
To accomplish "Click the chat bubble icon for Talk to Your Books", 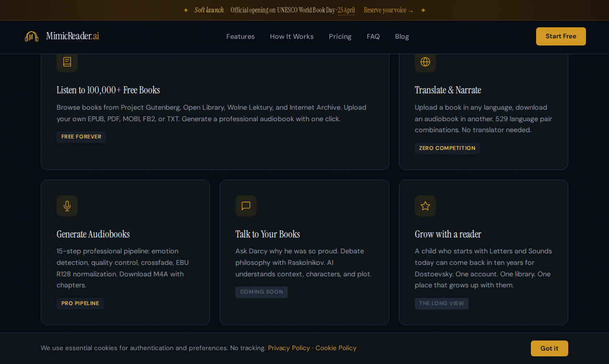I will click(x=246, y=206).
